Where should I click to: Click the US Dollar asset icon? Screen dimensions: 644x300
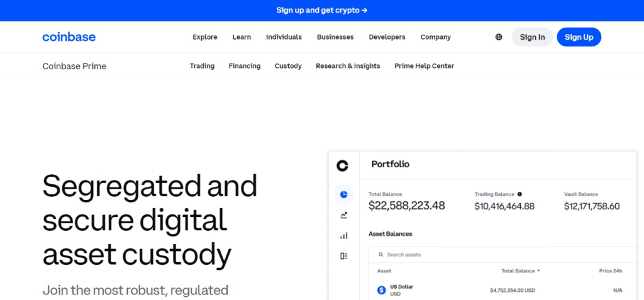[382, 290]
